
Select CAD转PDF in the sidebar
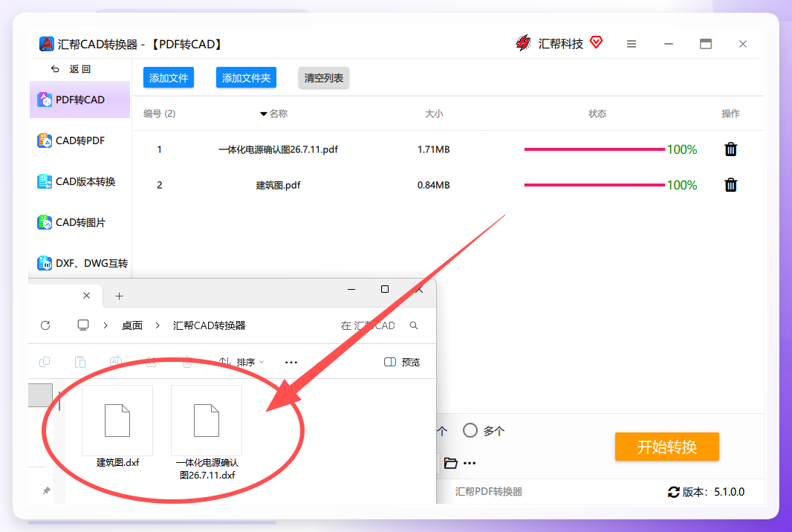tap(79, 140)
